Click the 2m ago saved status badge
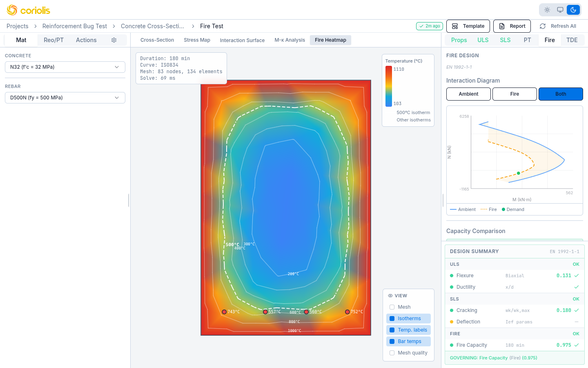Screen dimensions: 588x368 (x=430, y=26)
